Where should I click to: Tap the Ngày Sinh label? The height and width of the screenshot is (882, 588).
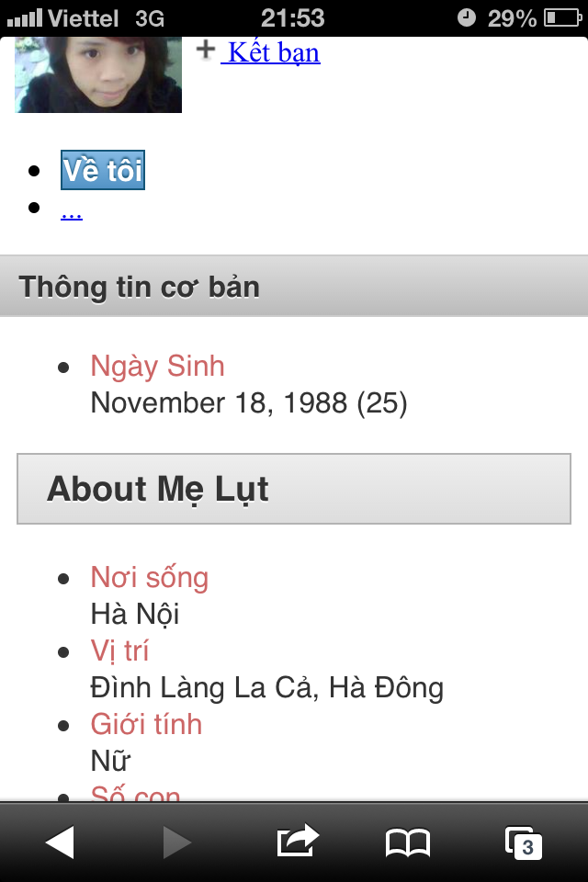pyautogui.click(x=157, y=366)
